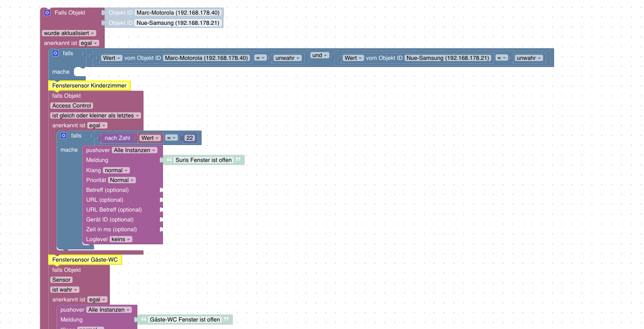Open the Wert dropdown before the Marc-Motorola condition

[x=112, y=58]
